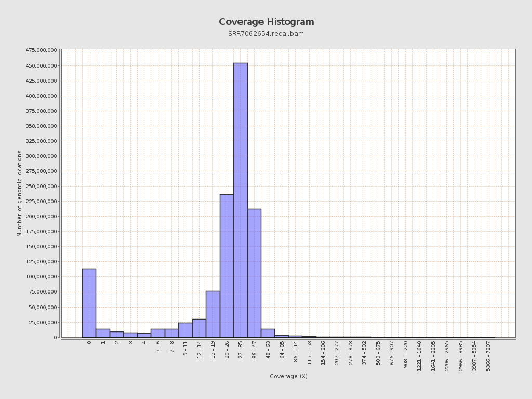Screen dimensions: 532x399
Task: Click the x-axis label '503 - 675'
Action: [378, 353]
